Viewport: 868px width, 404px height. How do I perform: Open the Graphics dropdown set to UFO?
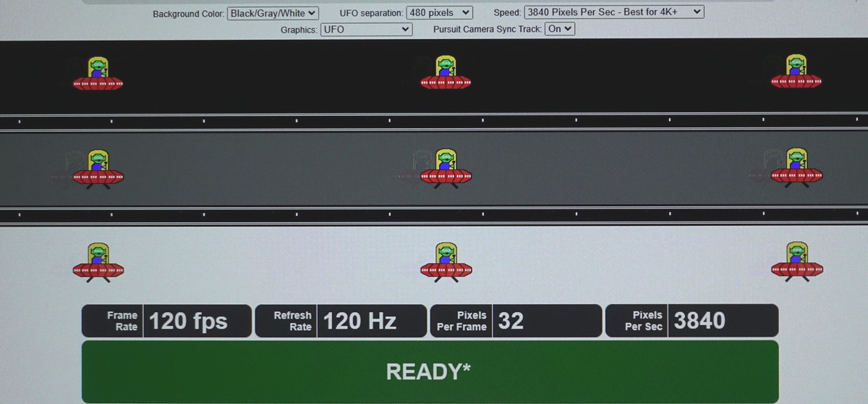tap(366, 30)
